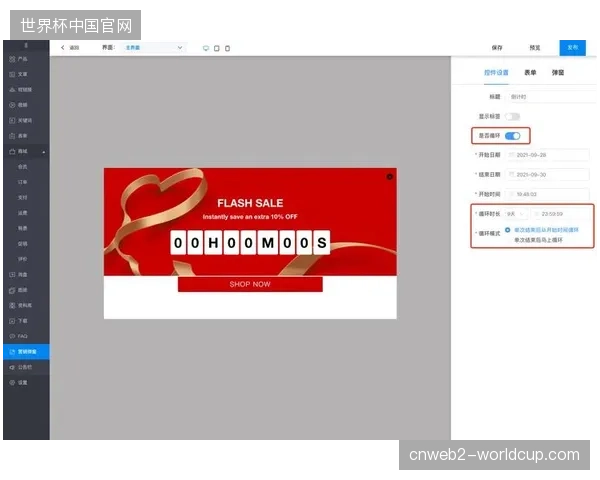Select the FLASH SALE heading text
The image size is (600, 480).
[250, 203]
